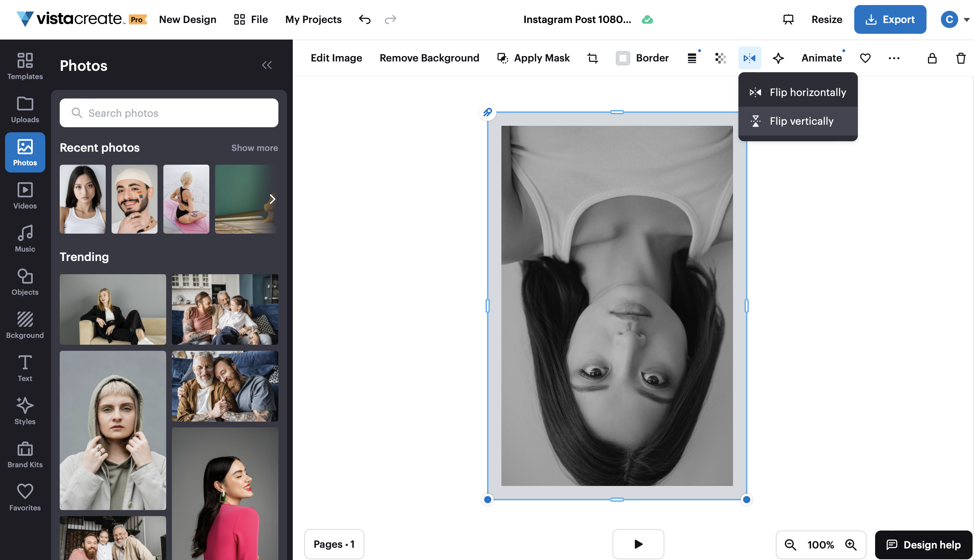The height and width of the screenshot is (560, 974).
Task: Open the Music panel in the sidebar
Action: click(x=24, y=238)
